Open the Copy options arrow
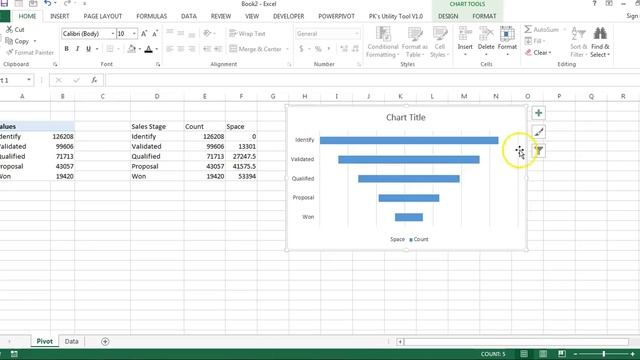 35,41
